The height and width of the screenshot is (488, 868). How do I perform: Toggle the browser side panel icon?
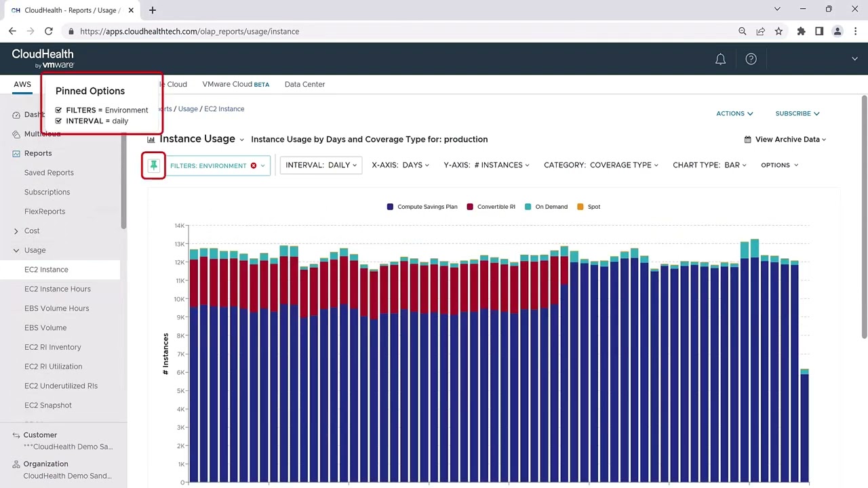point(819,31)
